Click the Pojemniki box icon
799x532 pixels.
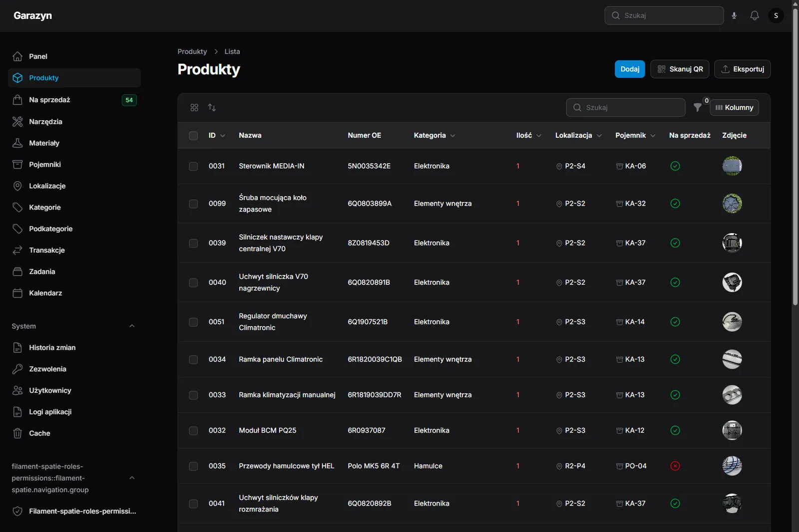point(17,165)
